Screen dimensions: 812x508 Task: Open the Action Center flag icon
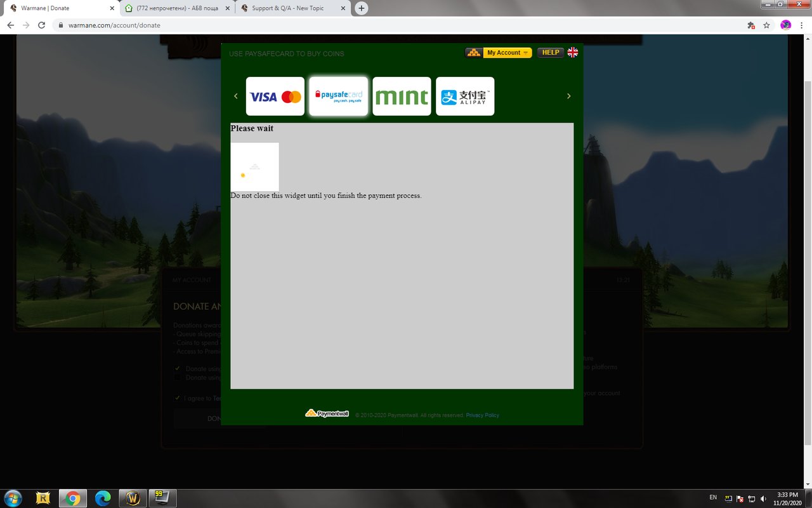[x=740, y=498]
